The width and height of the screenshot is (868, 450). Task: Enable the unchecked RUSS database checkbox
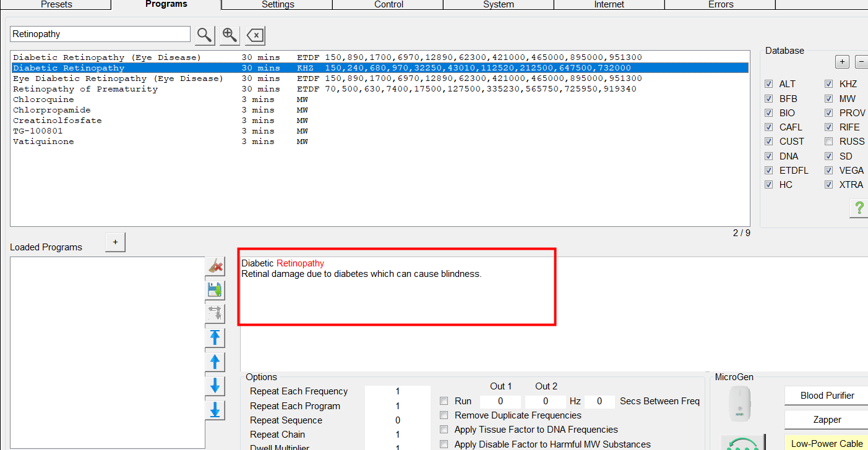point(829,142)
